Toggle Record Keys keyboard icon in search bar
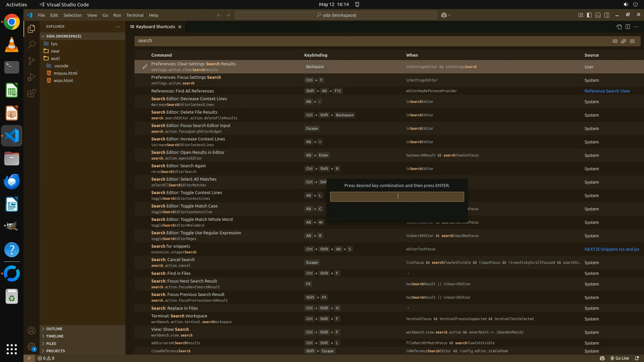Viewport: 644px width, 362px height. pos(615,41)
